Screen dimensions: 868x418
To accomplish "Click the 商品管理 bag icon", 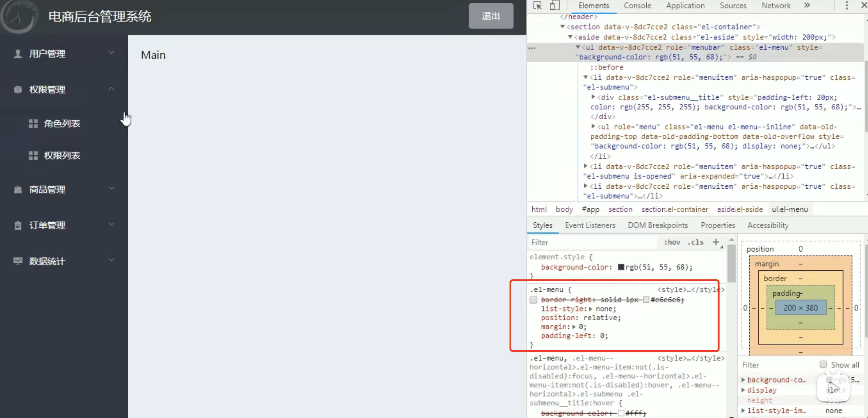I will [x=18, y=190].
